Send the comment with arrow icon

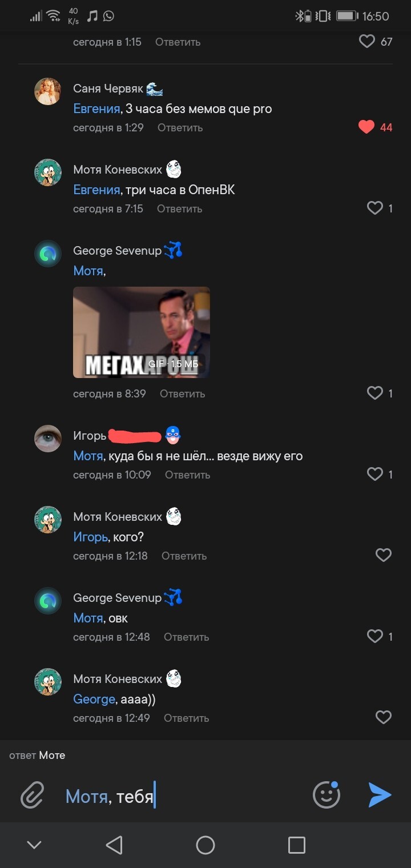coord(380,794)
